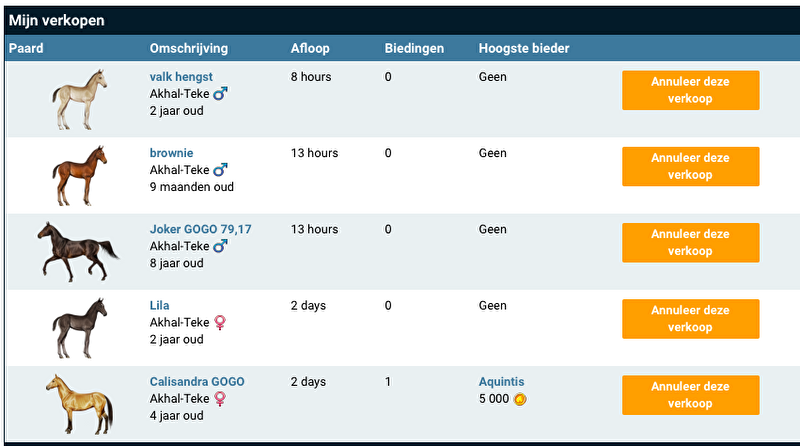The width and height of the screenshot is (800, 446).
Task: Click the female icon for Calisandra GOGO
Action: (220, 398)
